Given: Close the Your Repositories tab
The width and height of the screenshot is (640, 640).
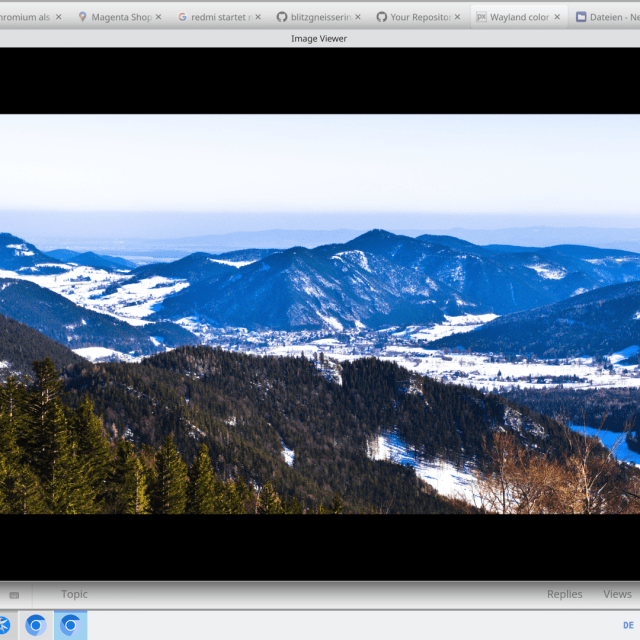Looking at the screenshot, I should pyautogui.click(x=458, y=17).
